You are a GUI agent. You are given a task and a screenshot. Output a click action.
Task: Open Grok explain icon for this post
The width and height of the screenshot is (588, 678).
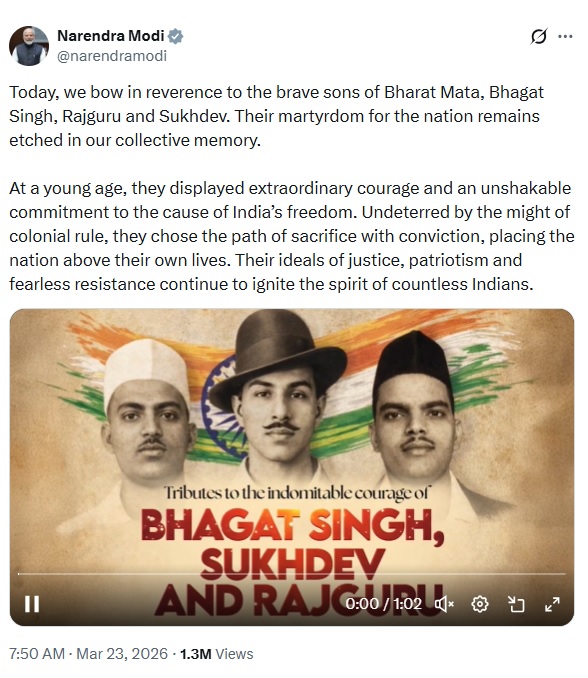[x=539, y=36]
